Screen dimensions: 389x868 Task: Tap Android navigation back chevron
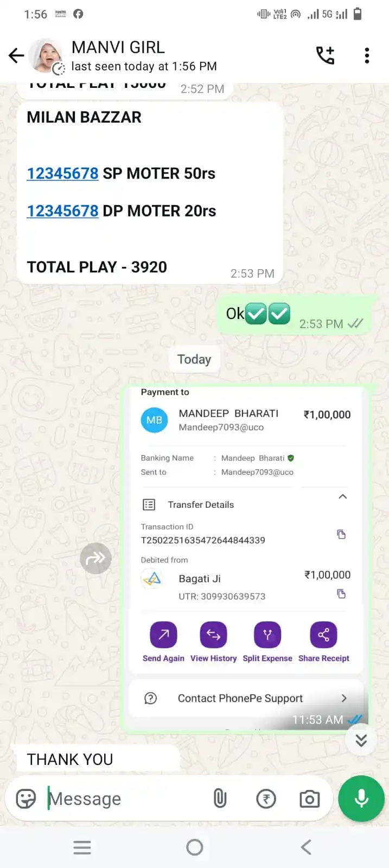tap(307, 847)
